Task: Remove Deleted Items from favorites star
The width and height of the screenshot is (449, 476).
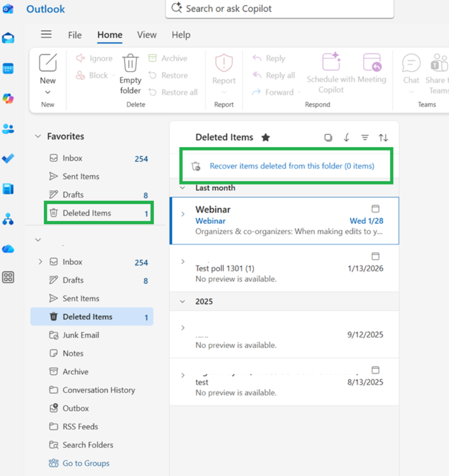Action: point(266,137)
